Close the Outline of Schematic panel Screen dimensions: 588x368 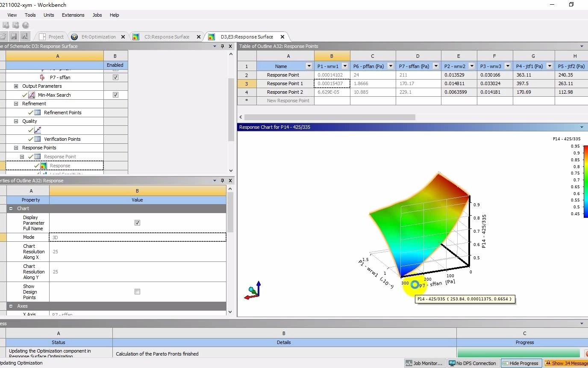coord(230,46)
